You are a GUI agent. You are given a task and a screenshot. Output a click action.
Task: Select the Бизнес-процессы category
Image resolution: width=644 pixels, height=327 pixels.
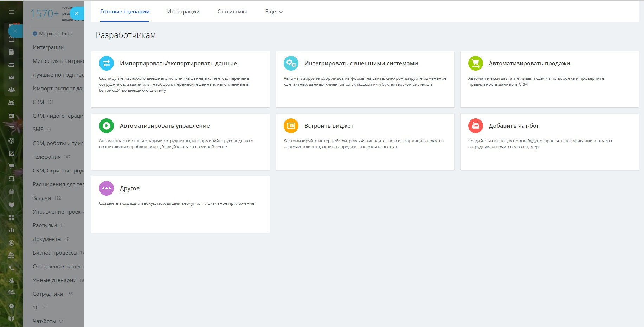tap(58, 253)
